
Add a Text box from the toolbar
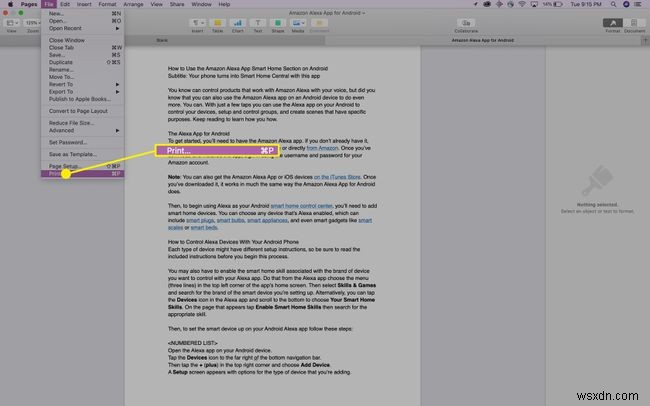(257, 23)
